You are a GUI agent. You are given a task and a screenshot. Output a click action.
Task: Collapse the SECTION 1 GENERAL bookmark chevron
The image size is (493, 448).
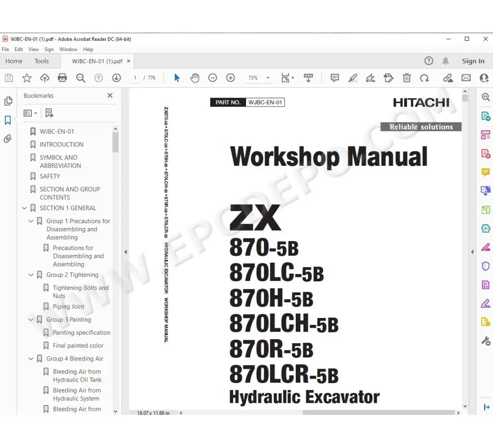click(x=25, y=208)
